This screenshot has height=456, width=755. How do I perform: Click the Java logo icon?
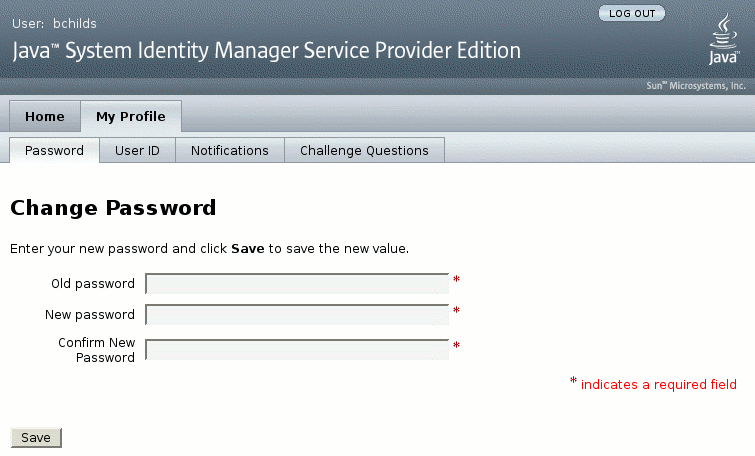[x=724, y=39]
